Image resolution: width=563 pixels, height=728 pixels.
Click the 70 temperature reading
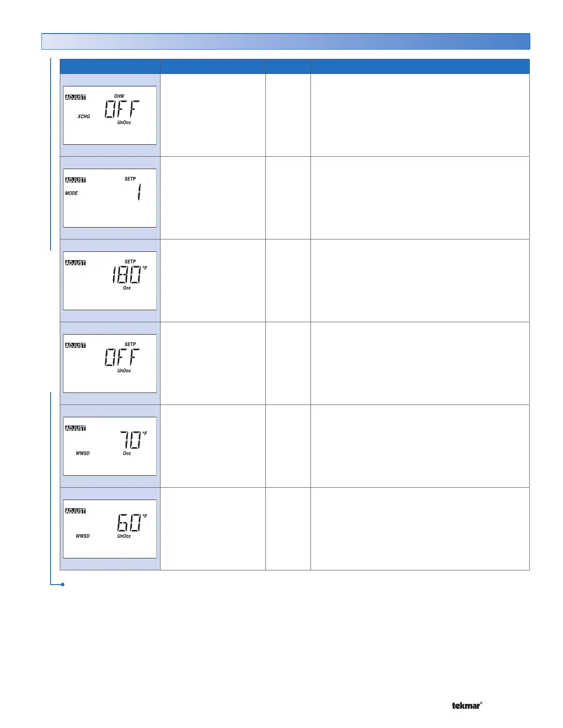[130, 441]
